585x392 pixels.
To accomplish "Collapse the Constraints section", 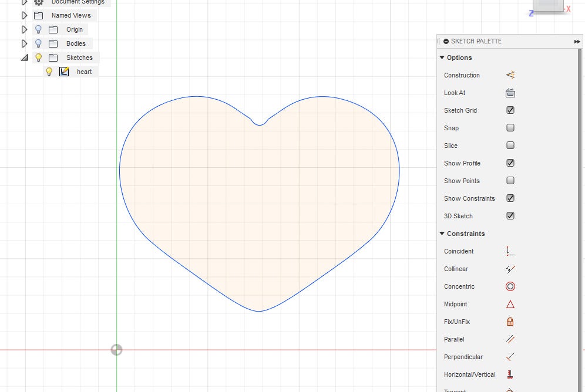I will coord(442,234).
